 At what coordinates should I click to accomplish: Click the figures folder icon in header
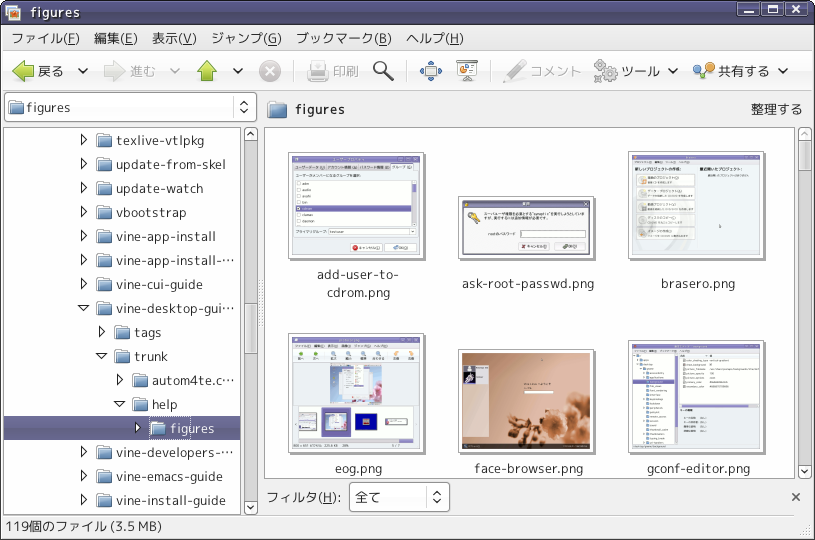(277, 110)
